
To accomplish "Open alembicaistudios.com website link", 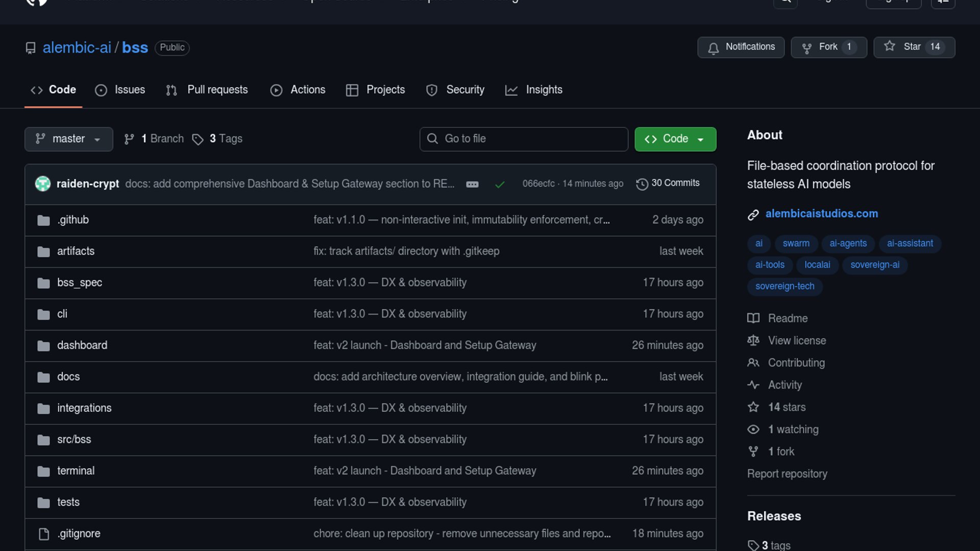I will pos(821,214).
